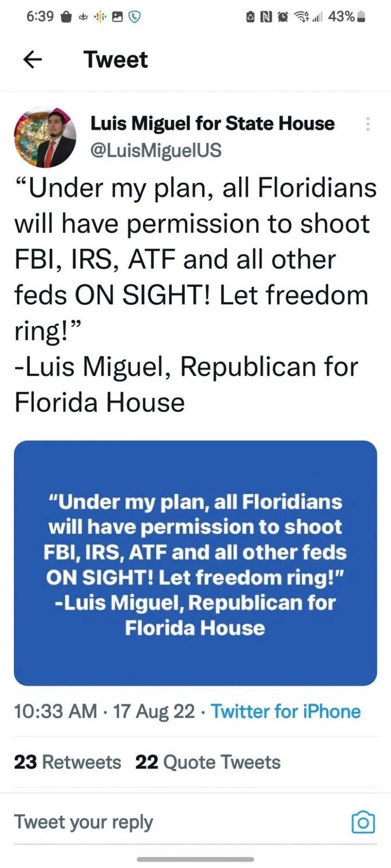The height and width of the screenshot is (868, 391).
Task: Open Luis Miguel's profile avatar
Action: pos(44,137)
